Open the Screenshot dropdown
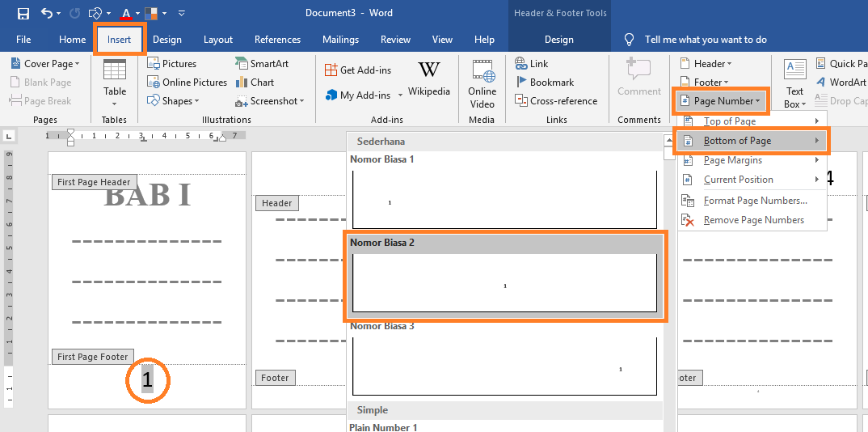The image size is (868, 432). pyautogui.click(x=270, y=101)
